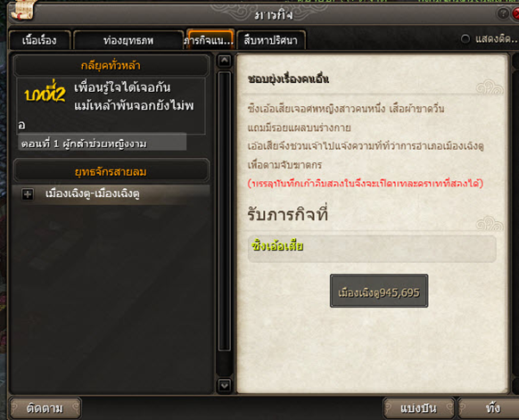Click the เมืองเฉิงตู945,695 location button
Image resolution: width=519 pixels, height=420 pixels.
[379, 291]
